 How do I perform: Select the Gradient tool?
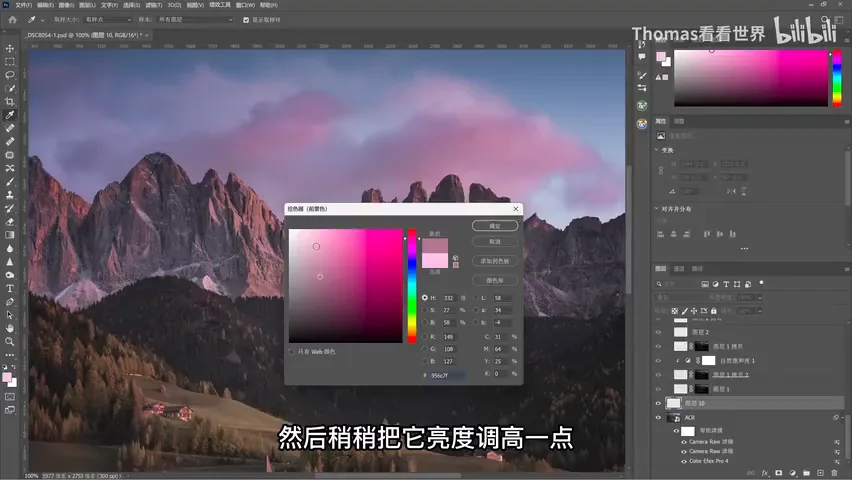click(10, 235)
